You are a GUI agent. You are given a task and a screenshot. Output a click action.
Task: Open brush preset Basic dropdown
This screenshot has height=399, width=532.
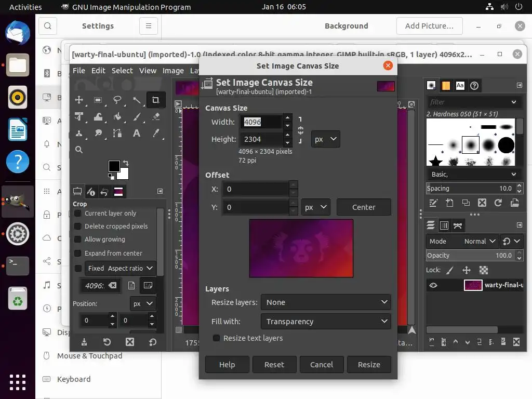coord(474,175)
